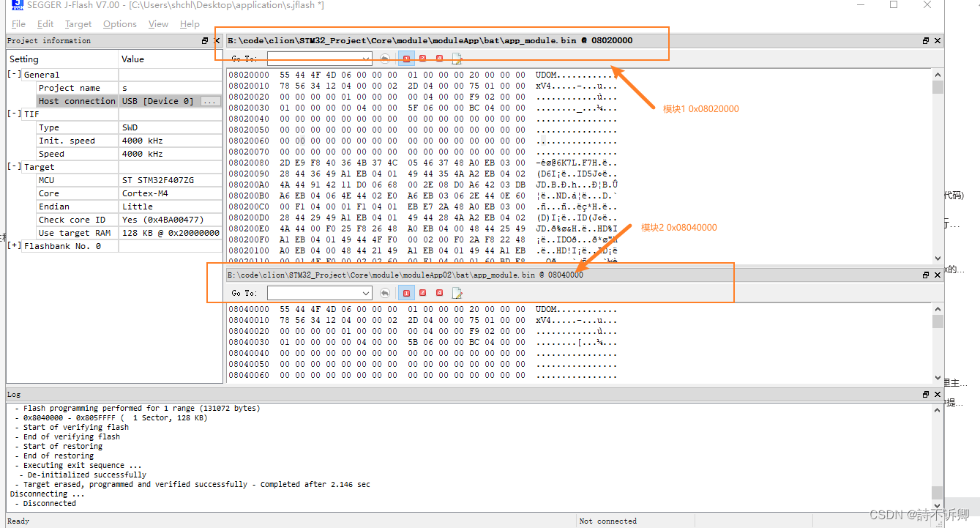Image resolution: width=980 pixels, height=528 pixels.
Task: Set 2-byte view in the 08040000 pane
Action: [x=422, y=293]
